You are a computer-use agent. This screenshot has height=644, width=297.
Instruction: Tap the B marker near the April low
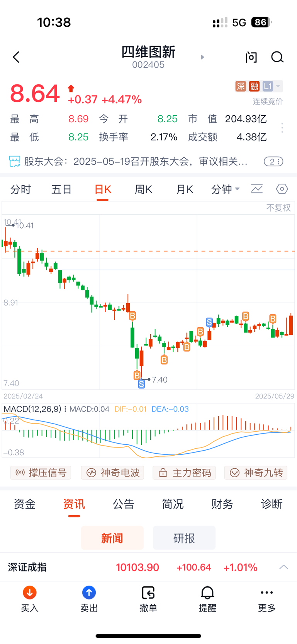point(137,375)
